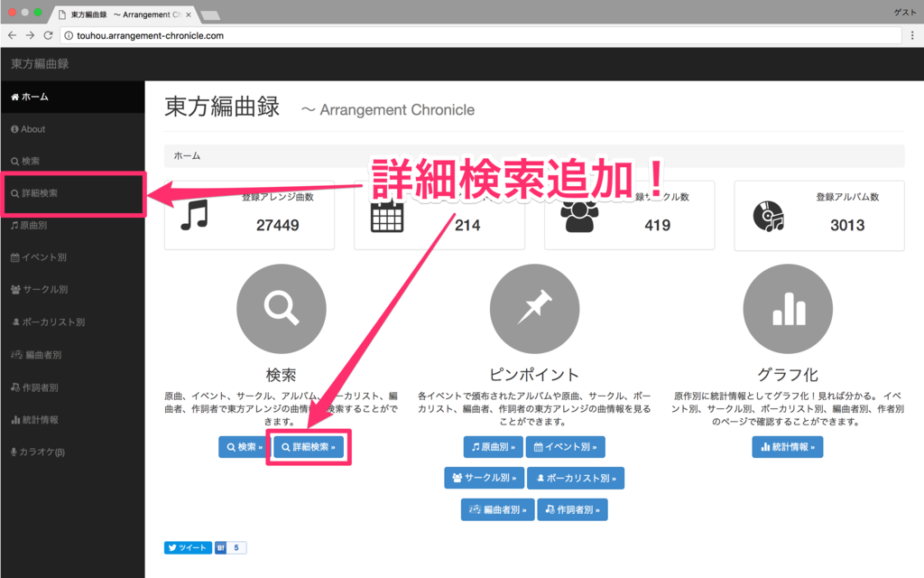This screenshot has width=924, height=578.
Task: Reload the page with the refresh icon
Action: (49, 35)
